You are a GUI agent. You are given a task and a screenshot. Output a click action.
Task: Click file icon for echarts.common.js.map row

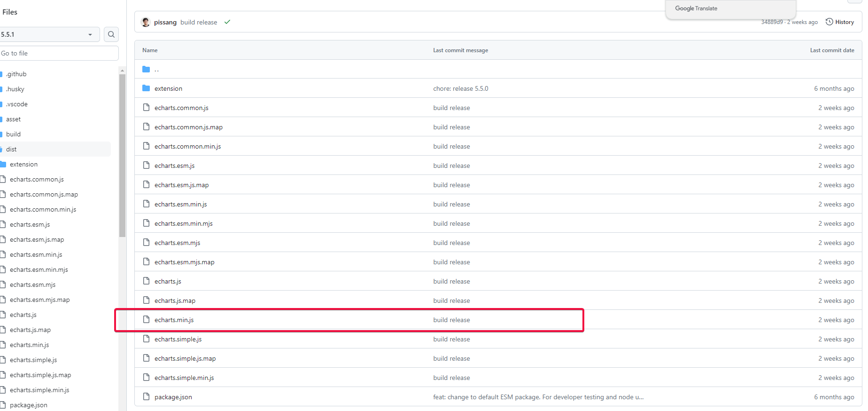(146, 127)
